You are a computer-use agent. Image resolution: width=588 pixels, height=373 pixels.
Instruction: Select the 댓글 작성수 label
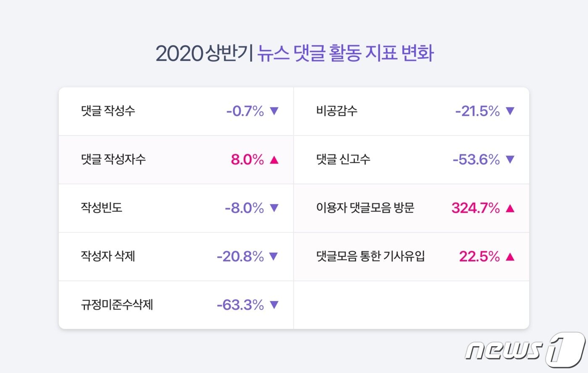pyautogui.click(x=108, y=111)
